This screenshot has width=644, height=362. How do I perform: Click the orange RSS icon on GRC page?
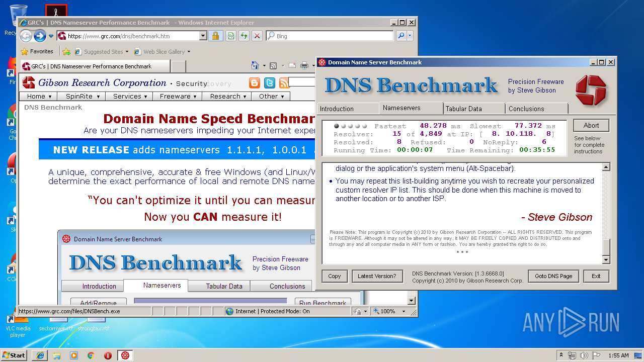[284, 83]
